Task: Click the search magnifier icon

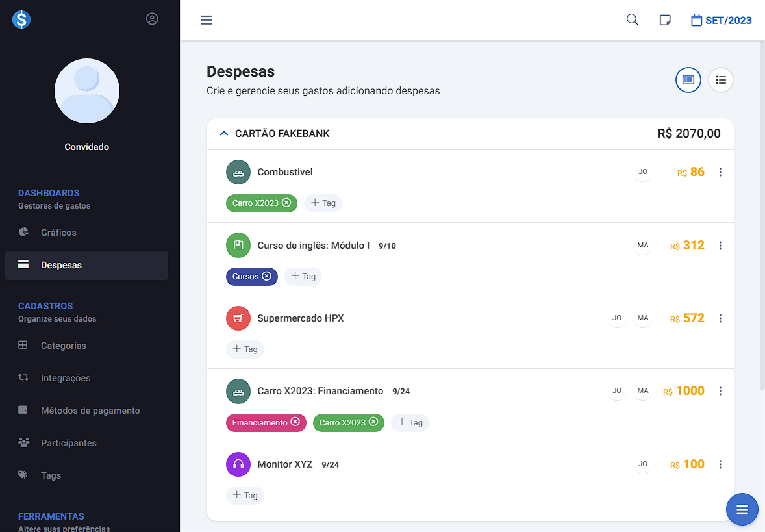Action: pos(632,20)
